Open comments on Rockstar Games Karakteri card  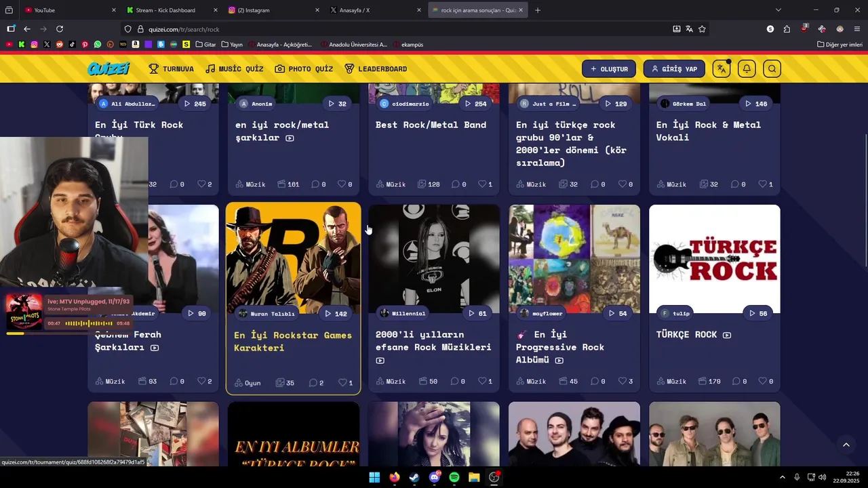point(316,383)
